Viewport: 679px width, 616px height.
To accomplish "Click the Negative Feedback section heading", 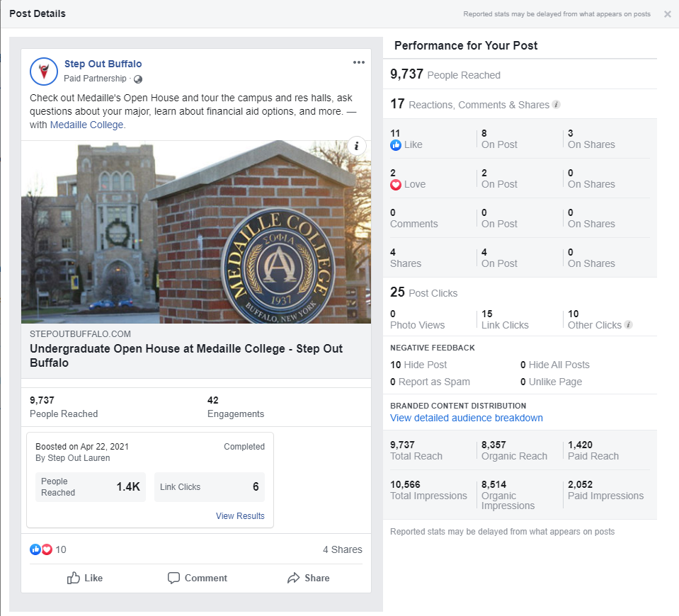I will point(432,348).
